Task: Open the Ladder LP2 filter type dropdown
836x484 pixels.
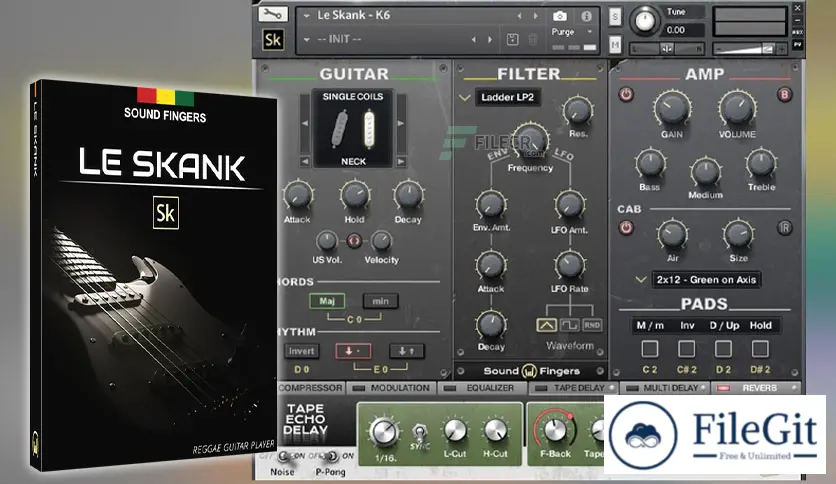Action: (508, 98)
